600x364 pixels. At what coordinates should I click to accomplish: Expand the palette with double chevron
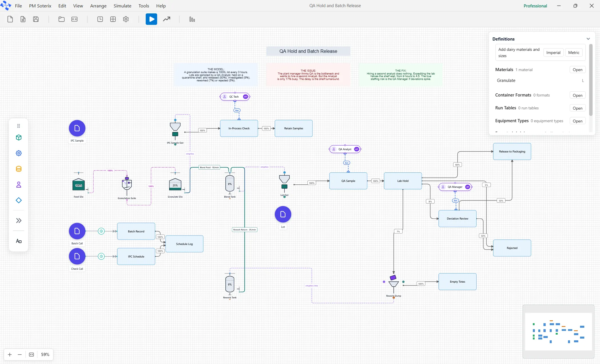point(19,220)
